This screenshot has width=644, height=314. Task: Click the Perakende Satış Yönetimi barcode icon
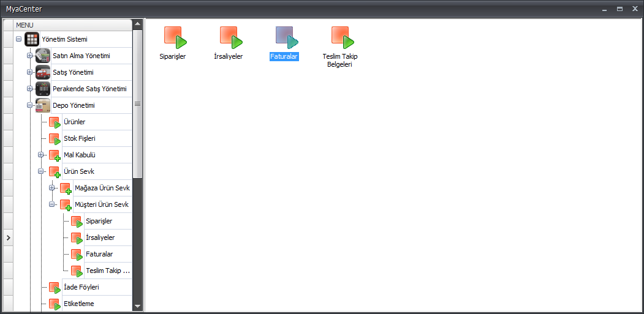point(43,89)
